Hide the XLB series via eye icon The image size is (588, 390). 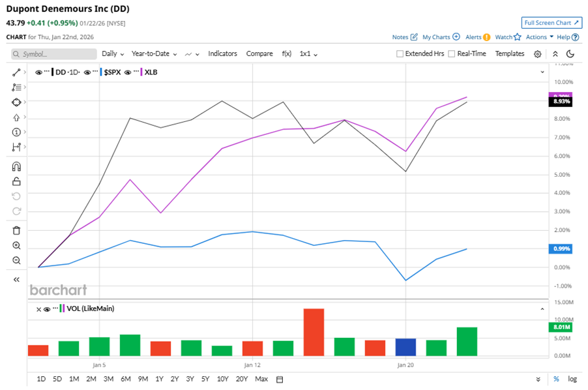coord(128,72)
